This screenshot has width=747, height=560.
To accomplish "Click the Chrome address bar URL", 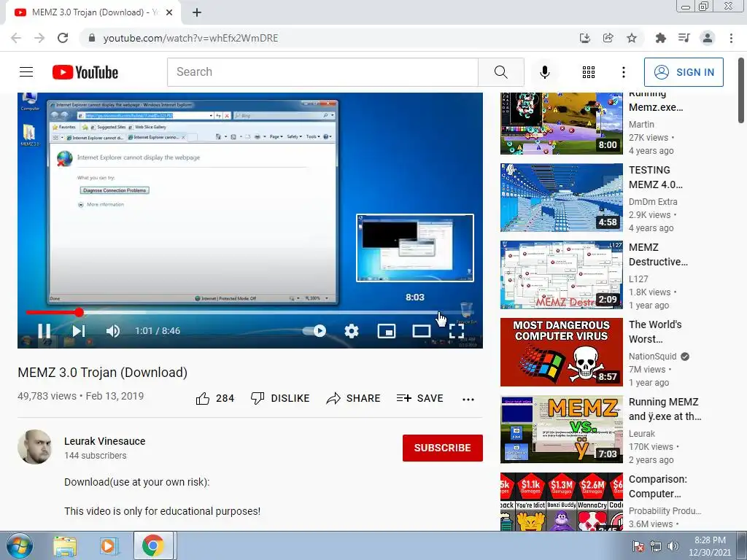I will pos(190,38).
